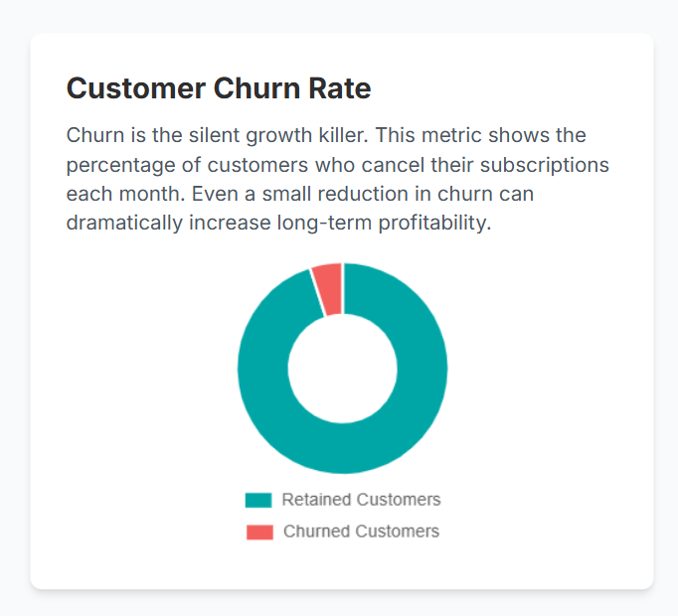Click the teal legend color swatch
The image size is (678, 616).
[258, 500]
